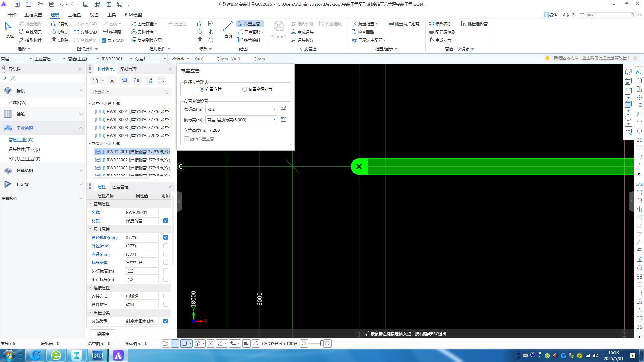644x362 pixels.
Task: Click the 通头拆分 split tool
Action: pos(303,40)
